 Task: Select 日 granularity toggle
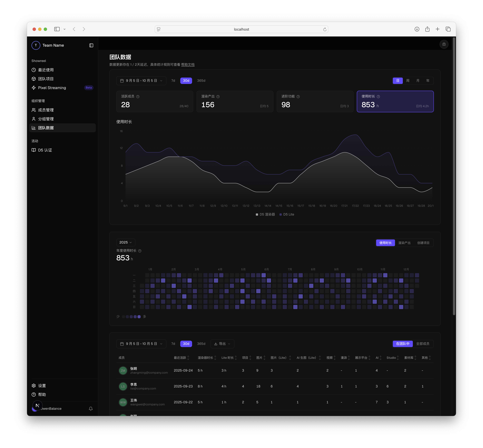pos(398,81)
